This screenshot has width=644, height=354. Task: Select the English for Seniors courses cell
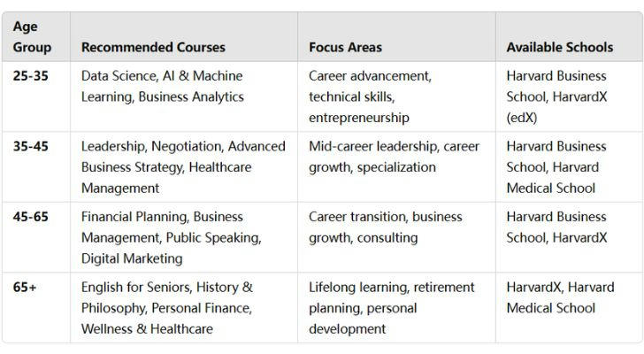tap(184, 308)
